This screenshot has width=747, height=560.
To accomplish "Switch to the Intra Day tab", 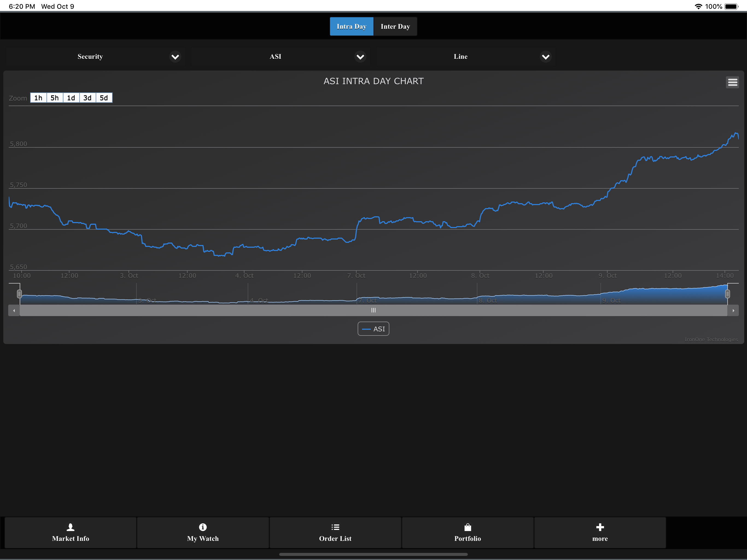I will (x=351, y=26).
